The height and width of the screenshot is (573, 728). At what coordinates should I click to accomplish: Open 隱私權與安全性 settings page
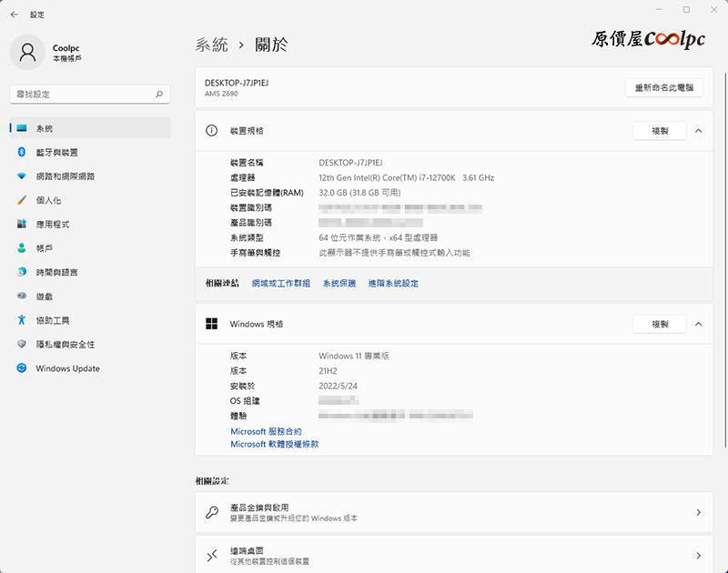(x=90, y=345)
